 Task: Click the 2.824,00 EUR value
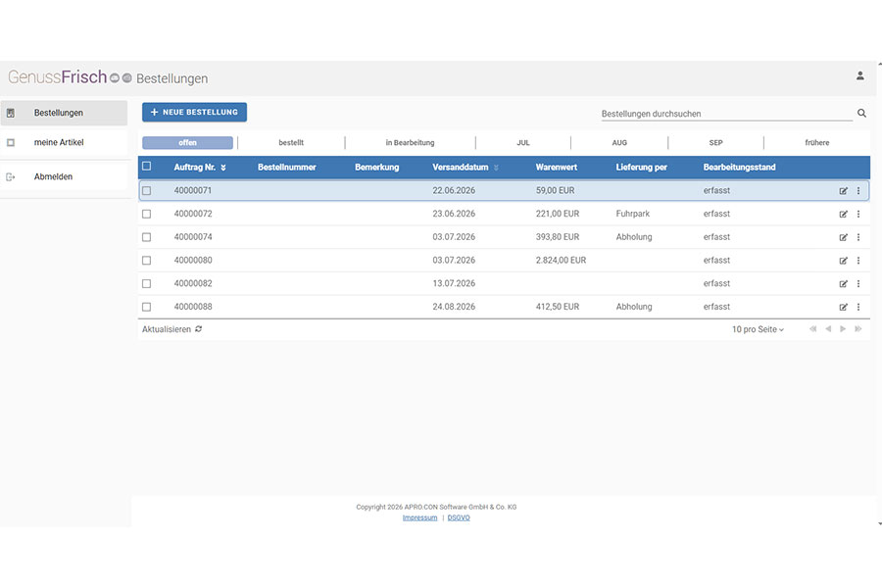click(x=561, y=261)
